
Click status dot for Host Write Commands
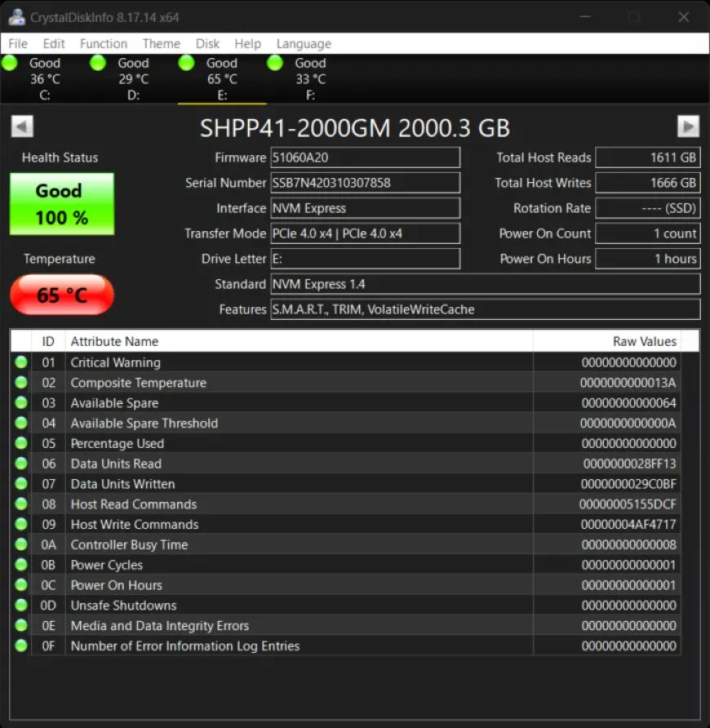click(21, 524)
